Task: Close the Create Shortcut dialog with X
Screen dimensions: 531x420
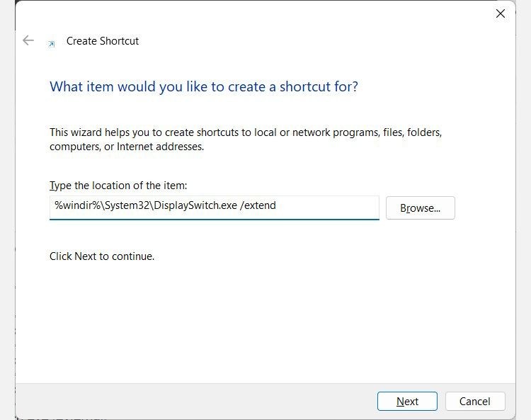Action: [x=500, y=13]
